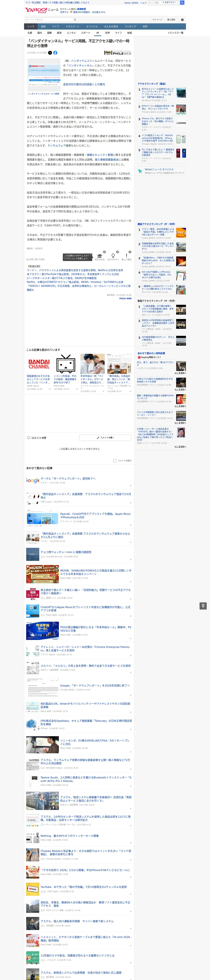
Task: Dismiss the グーグル ダークウェブレポート article with its x
Action: [x=130, y=486]
